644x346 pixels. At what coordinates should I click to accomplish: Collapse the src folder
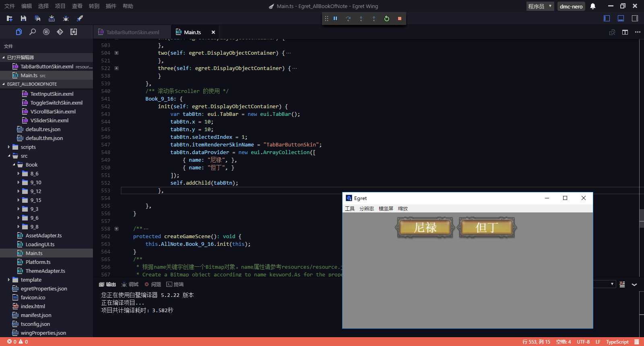[x=9, y=156]
